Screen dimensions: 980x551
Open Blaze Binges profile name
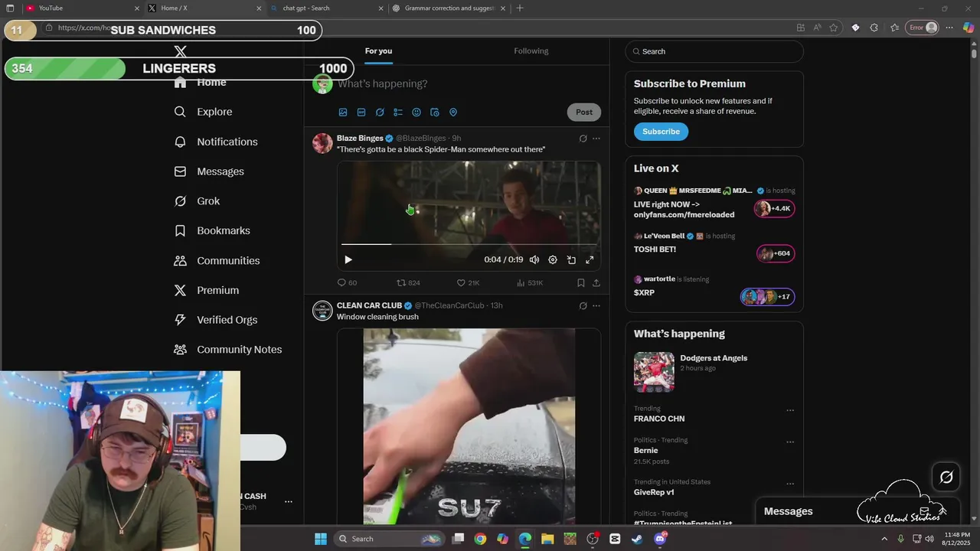(360, 139)
